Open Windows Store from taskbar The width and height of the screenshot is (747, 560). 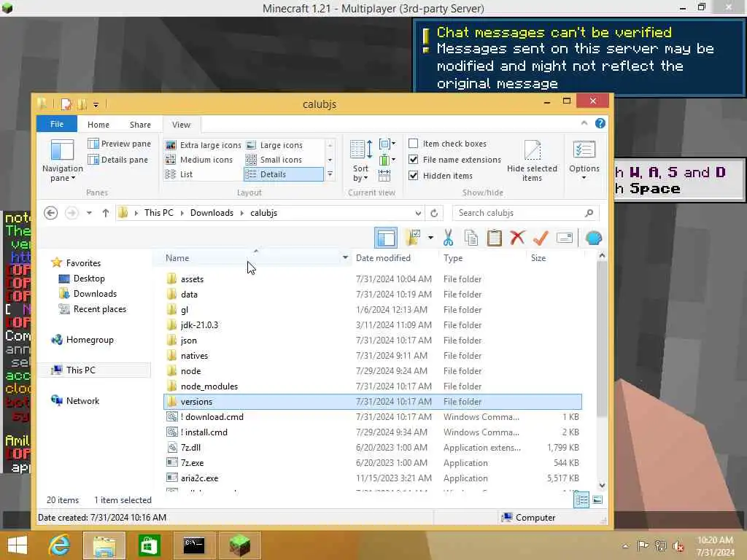click(x=149, y=545)
